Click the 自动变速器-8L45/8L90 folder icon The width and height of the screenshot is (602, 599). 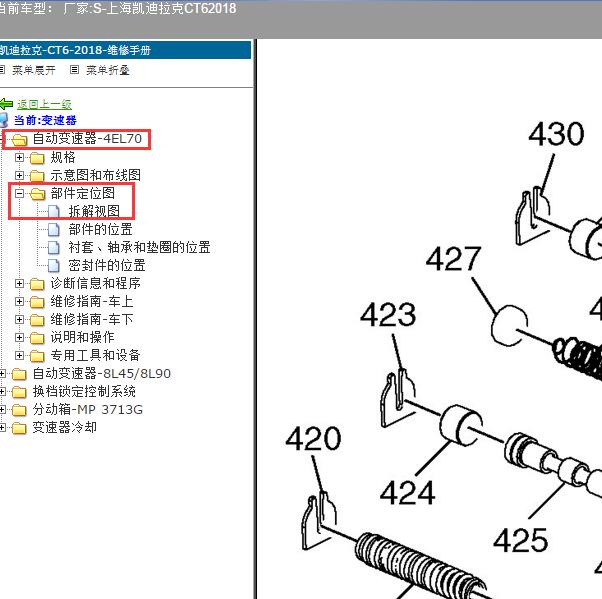[x=19, y=374]
